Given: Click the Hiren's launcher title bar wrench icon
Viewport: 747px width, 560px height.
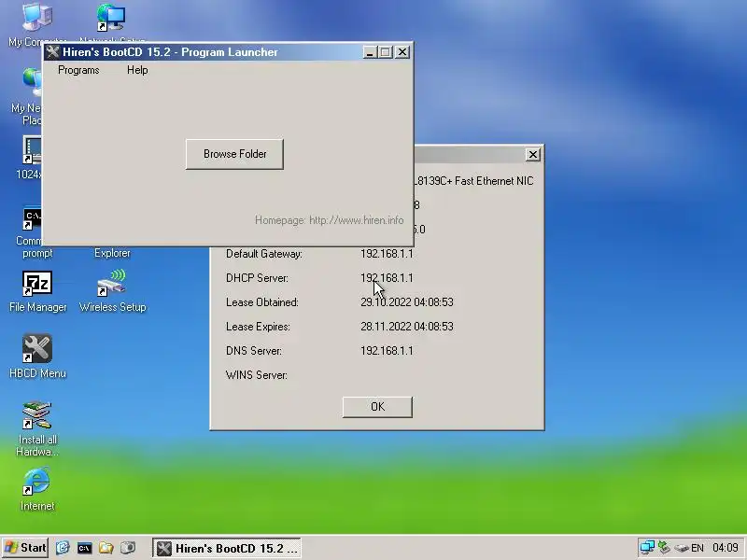Looking at the screenshot, I should click(52, 52).
